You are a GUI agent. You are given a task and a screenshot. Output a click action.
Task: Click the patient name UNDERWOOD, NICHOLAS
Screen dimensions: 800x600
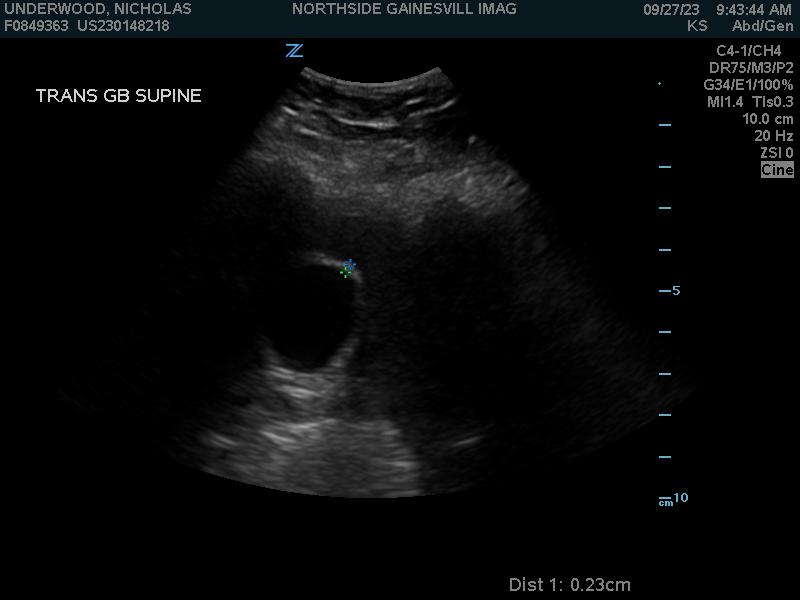(x=97, y=9)
